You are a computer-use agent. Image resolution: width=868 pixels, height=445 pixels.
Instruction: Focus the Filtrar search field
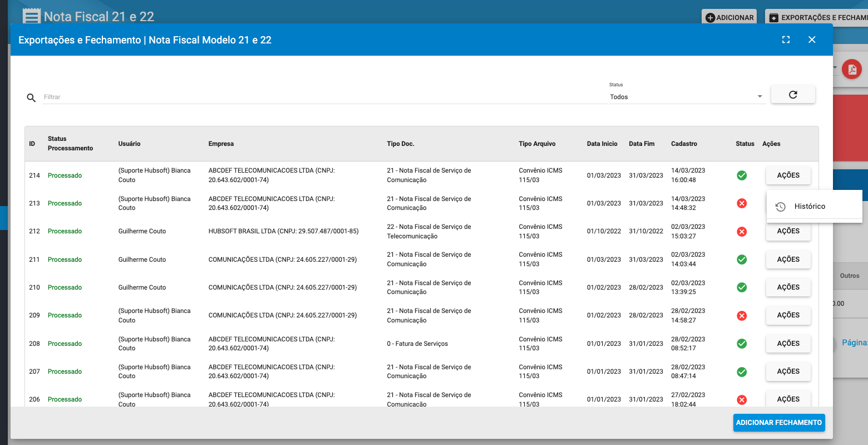(x=325, y=97)
